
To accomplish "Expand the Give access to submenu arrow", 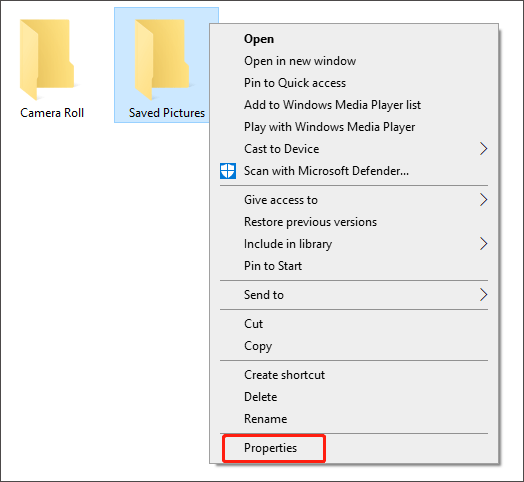I will point(484,200).
